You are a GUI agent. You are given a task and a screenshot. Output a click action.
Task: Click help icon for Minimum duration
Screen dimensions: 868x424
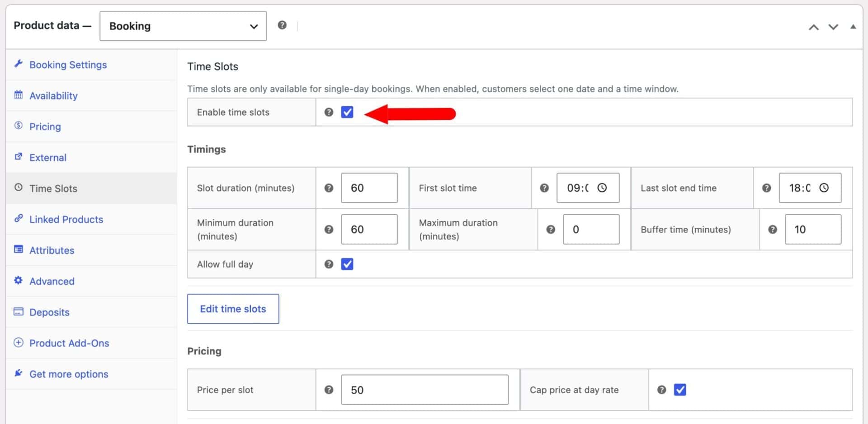pos(329,230)
